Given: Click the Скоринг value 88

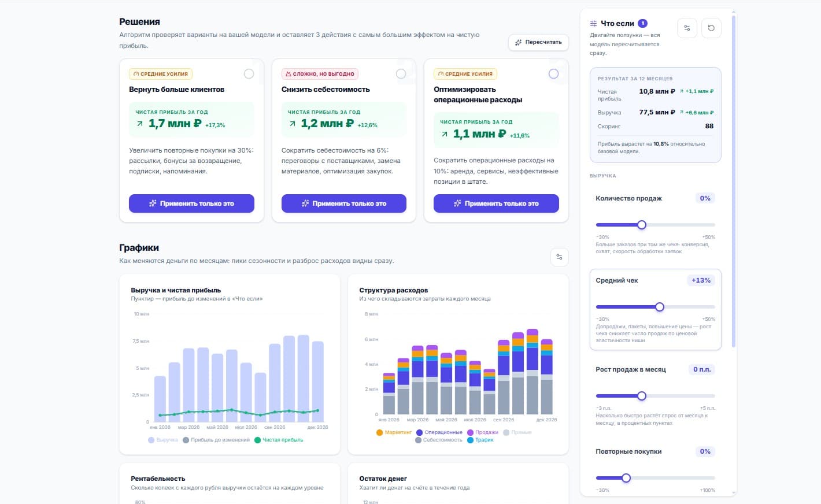Looking at the screenshot, I should coord(709,126).
